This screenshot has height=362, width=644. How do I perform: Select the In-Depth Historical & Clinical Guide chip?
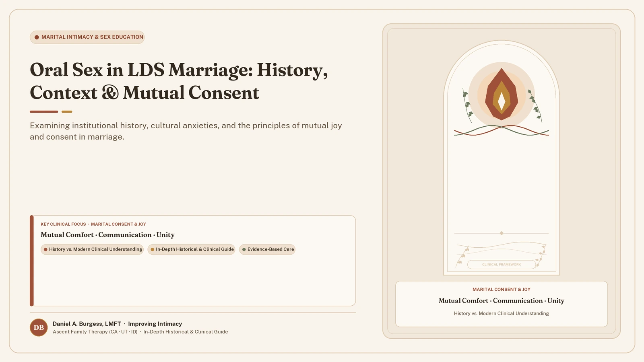point(191,249)
